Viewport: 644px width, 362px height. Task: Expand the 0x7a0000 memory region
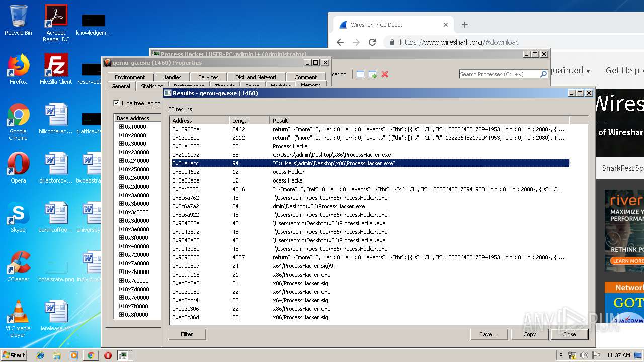[x=121, y=263]
